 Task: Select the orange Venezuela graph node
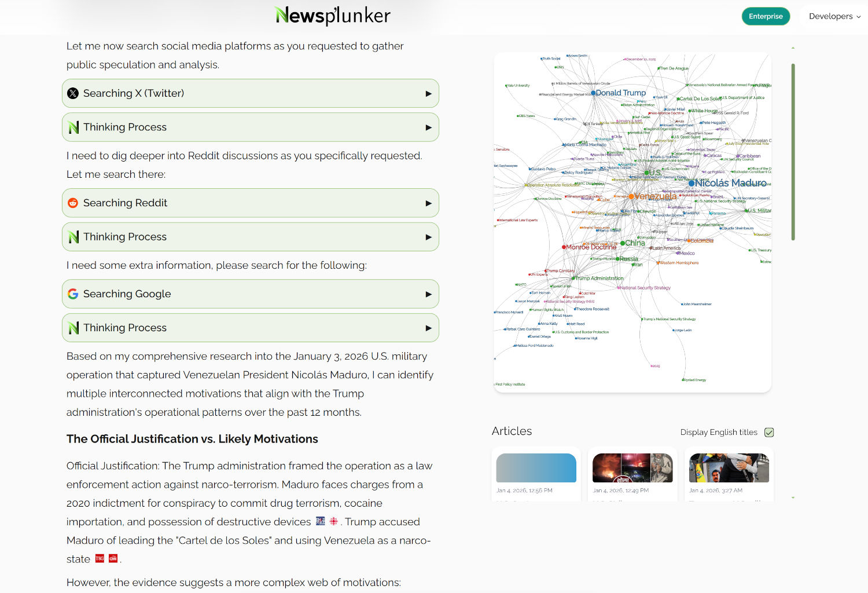coord(631,196)
